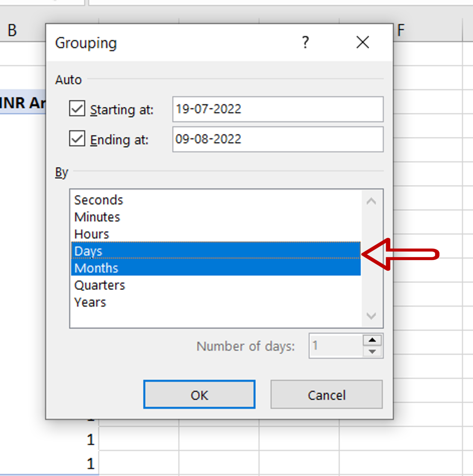Deselect Months in the By list
The image size is (473, 476).
pos(216,267)
